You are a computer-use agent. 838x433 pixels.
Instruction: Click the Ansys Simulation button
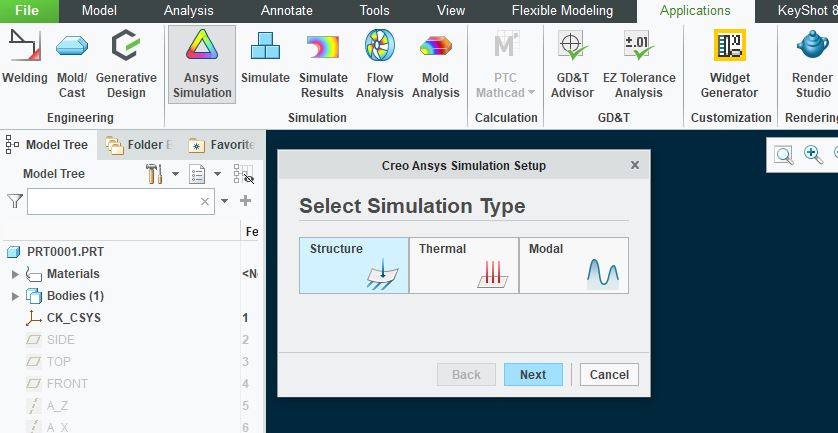pos(202,64)
